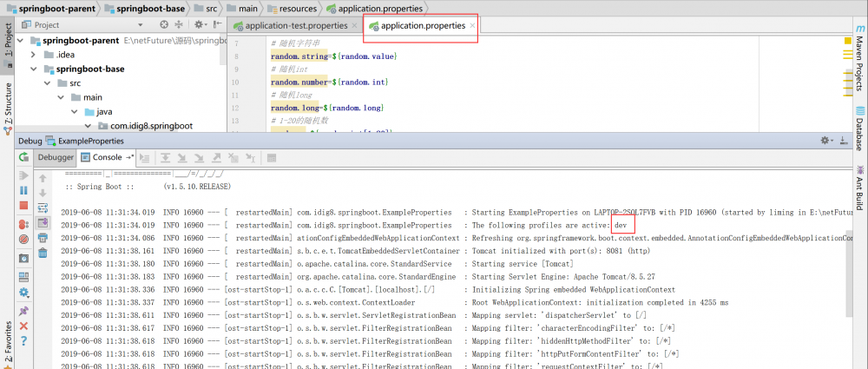Close the application-test.properties tab
868x369 pixels.
pyautogui.click(x=354, y=25)
